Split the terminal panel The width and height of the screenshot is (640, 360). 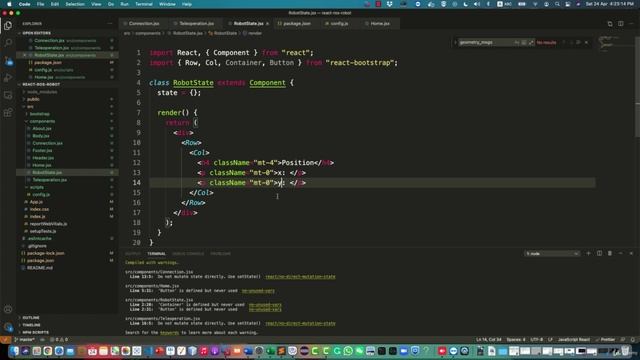pos(599,253)
